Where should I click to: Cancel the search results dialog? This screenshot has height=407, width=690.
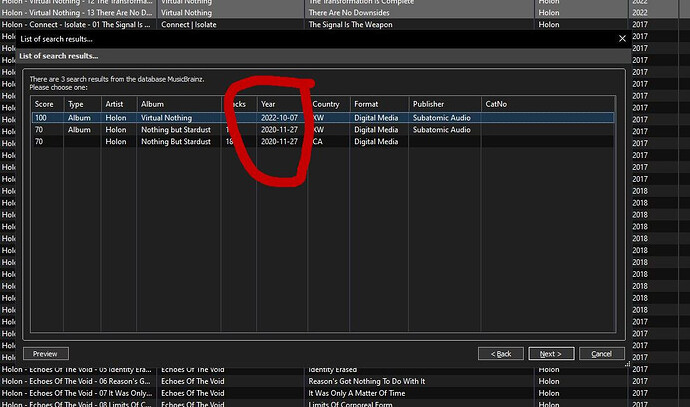(602, 354)
